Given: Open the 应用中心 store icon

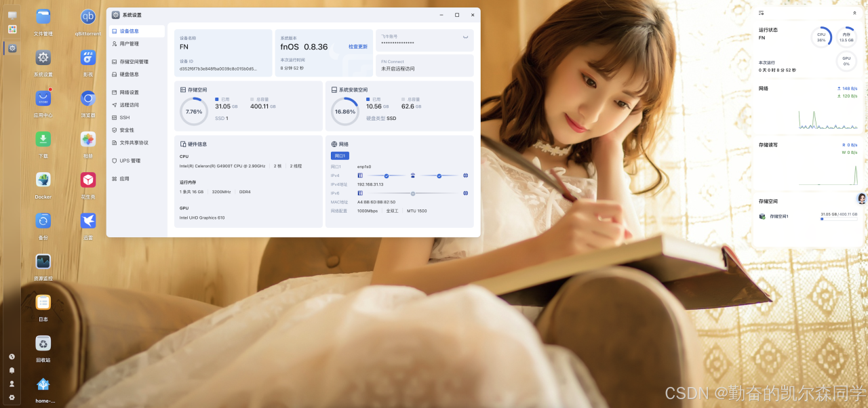Looking at the screenshot, I should tap(43, 98).
